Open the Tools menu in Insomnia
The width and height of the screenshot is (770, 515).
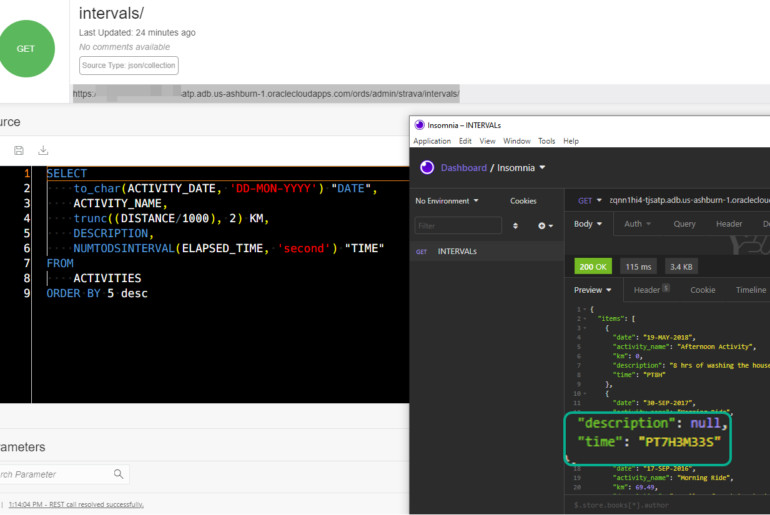[547, 141]
